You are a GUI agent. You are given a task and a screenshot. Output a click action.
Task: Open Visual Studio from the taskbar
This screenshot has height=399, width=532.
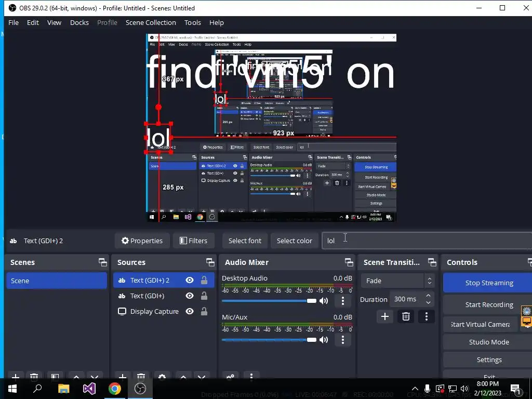pyautogui.click(x=89, y=389)
